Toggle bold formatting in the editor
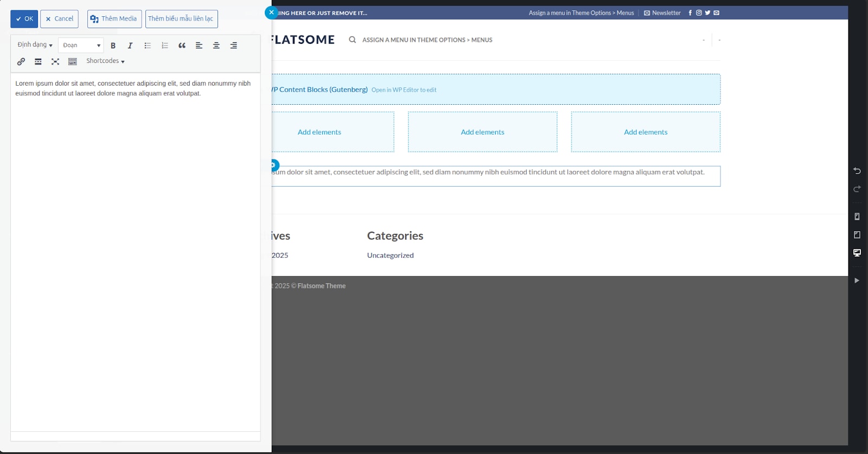This screenshot has width=868, height=454. (x=113, y=46)
